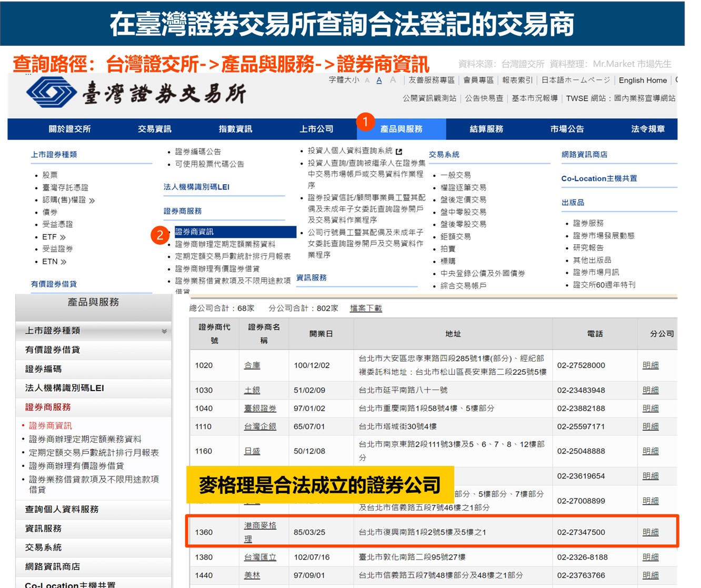Open 台灣企銀 firm link
Image resolution: width=701 pixels, height=588 pixels.
pyautogui.click(x=260, y=427)
